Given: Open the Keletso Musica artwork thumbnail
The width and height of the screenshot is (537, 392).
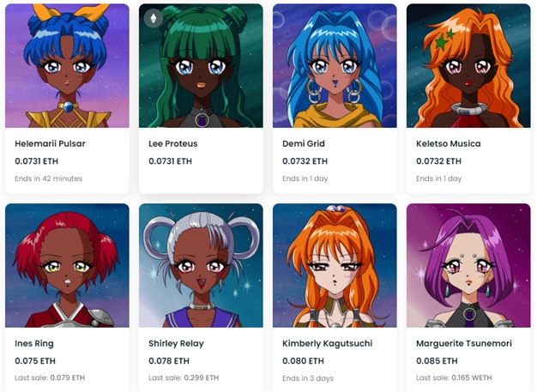Looking at the screenshot, I should pyautogui.click(x=468, y=66).
